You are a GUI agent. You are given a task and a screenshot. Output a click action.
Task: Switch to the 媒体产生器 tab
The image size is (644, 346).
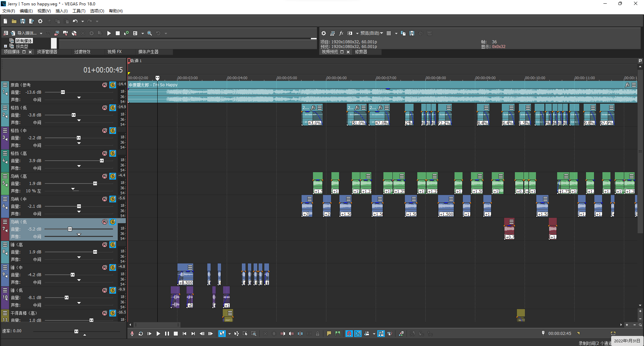coord(148,52)
